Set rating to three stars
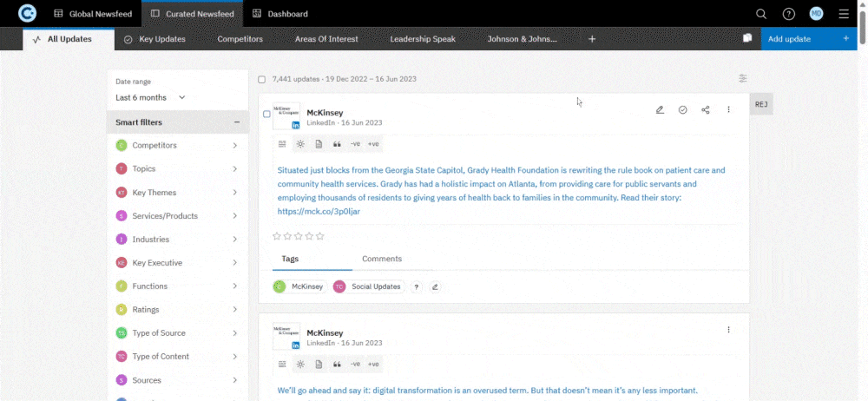This screenshot has width=868, height=401. 299,236
